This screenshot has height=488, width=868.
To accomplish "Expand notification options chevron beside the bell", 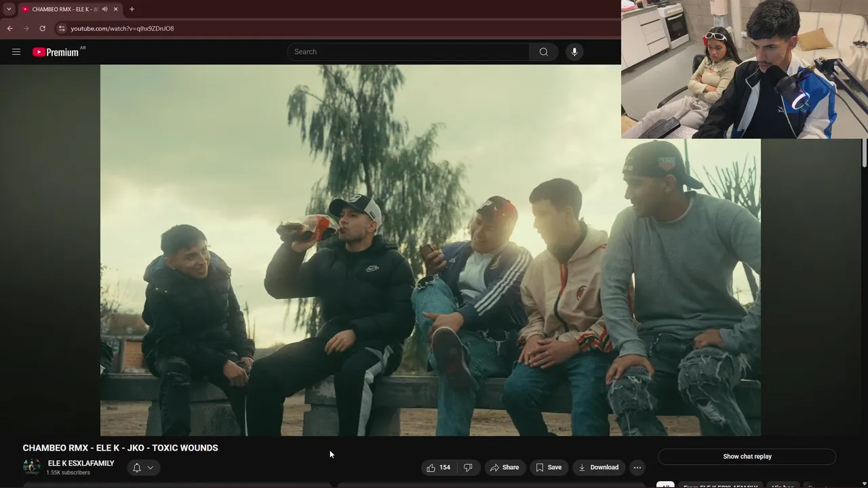I will click(151, 467).
